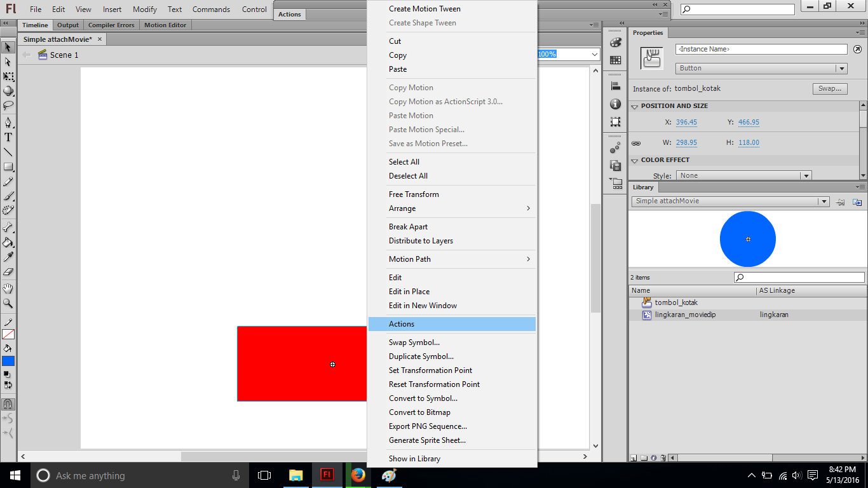Toggle Snap to Objects magnet

click(8, 404)
